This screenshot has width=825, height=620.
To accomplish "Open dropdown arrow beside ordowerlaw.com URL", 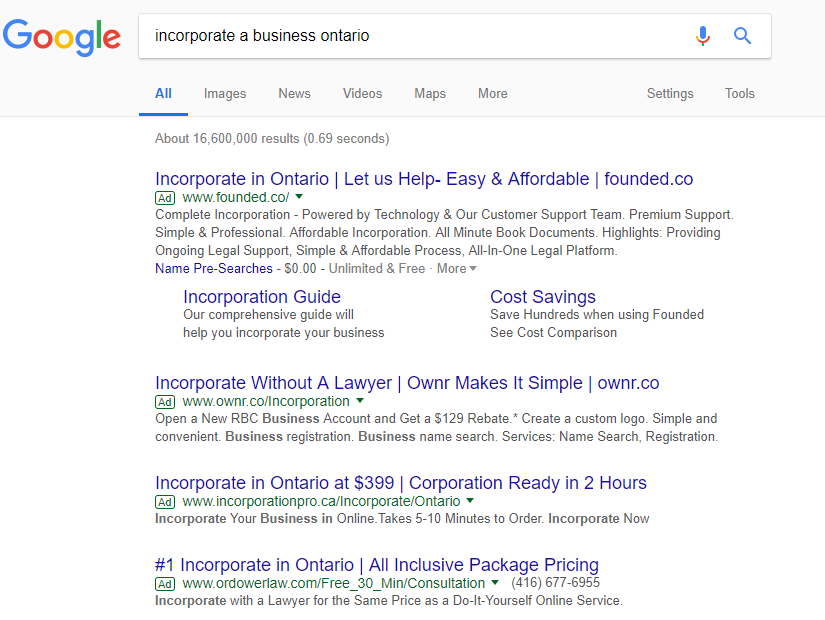I will click(495, 582).
